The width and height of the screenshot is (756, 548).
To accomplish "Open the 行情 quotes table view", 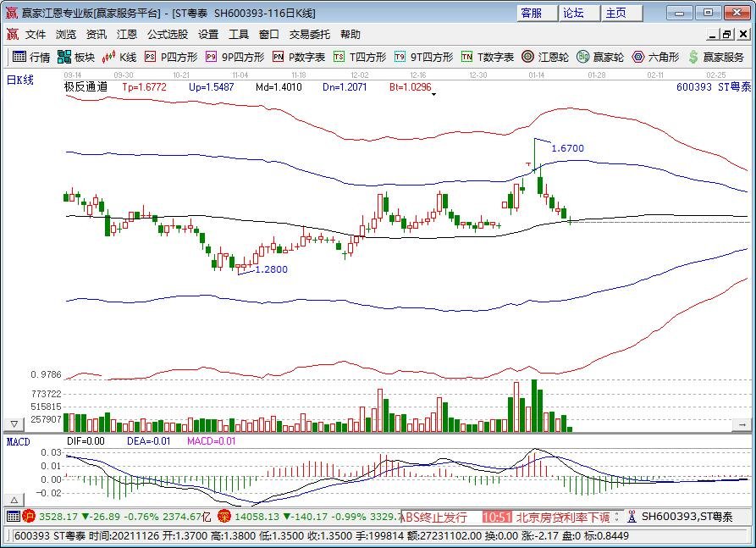I will [31, 57].
